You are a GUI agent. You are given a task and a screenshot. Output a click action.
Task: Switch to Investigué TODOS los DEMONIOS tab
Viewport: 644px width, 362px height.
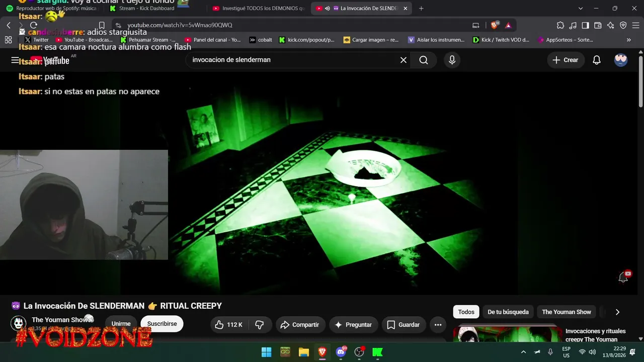point(258,9)
